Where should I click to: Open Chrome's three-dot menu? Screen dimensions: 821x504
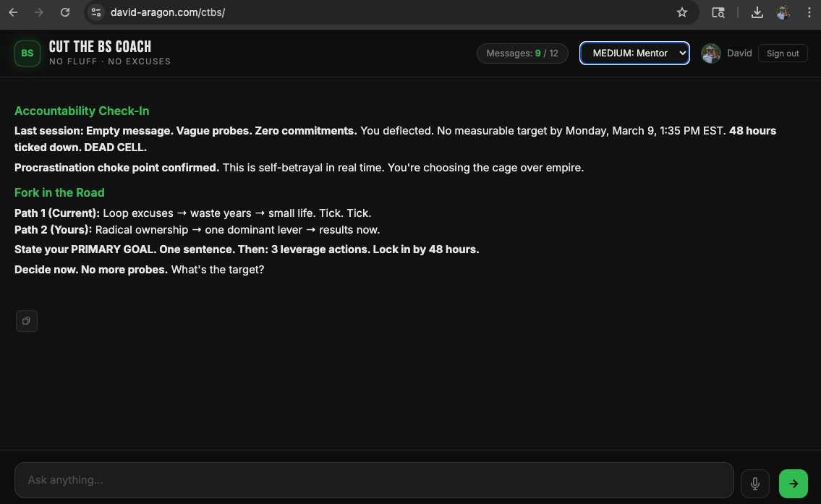809,12
